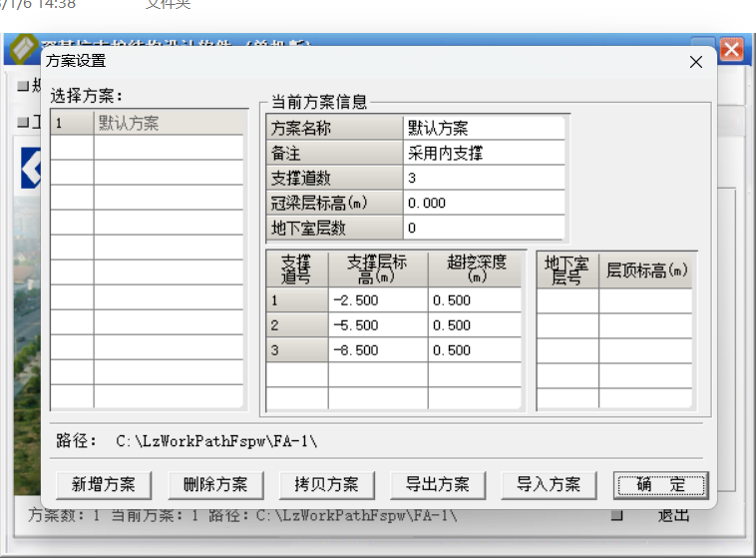Toggle the small checkbox beside 退出

[616, 516]
